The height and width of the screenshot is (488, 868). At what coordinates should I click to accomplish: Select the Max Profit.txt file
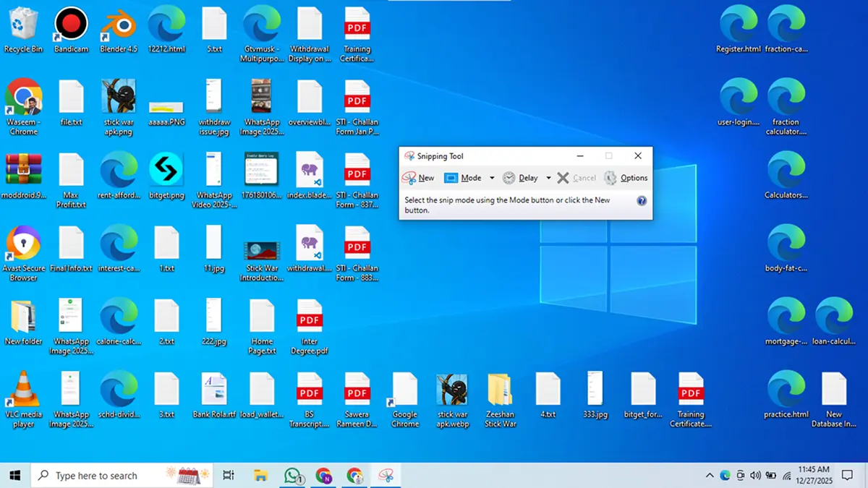(x=71, y=180)
